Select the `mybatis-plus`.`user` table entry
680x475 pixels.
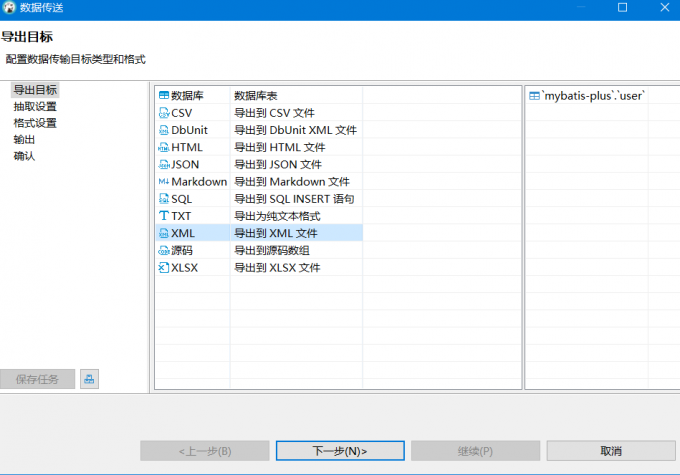point(594,96)
